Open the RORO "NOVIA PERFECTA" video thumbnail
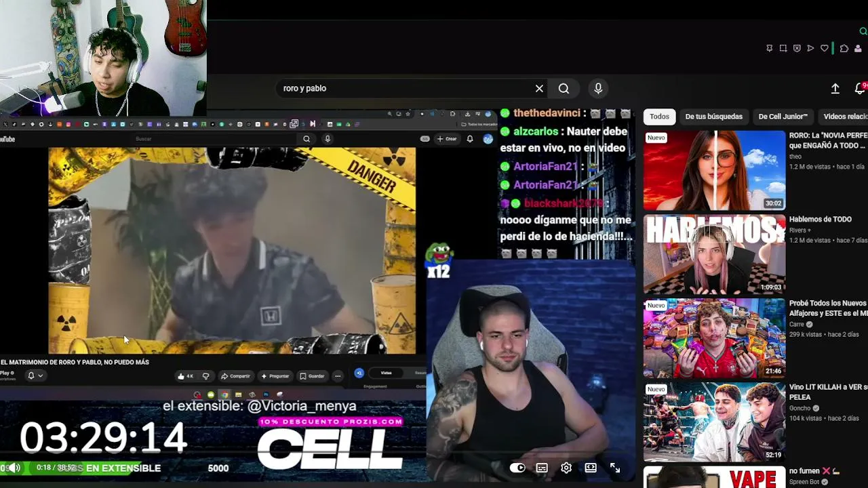The width and height of the screenshot is (868, 488). pos(714,170)
